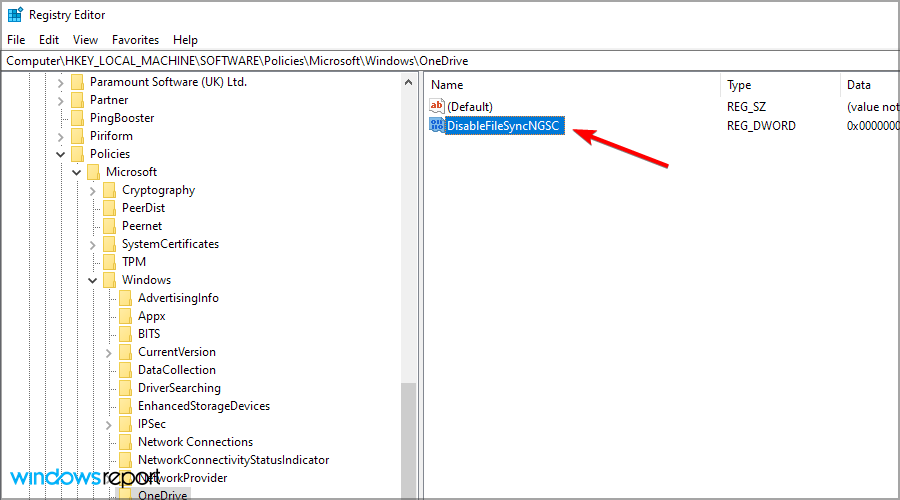This screenshot has height=500, width=900.
Task: Select the OneDrive key
Action: point(162,494)
